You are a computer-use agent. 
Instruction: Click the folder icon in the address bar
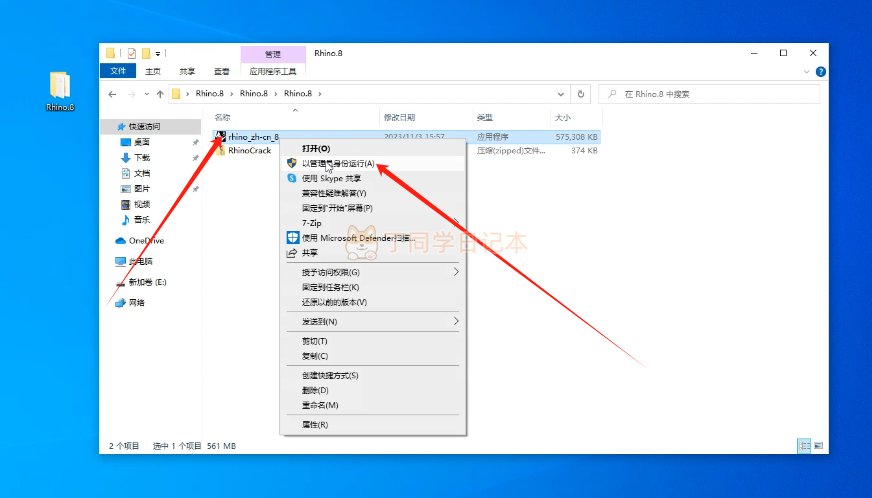(x=176, y=93)
